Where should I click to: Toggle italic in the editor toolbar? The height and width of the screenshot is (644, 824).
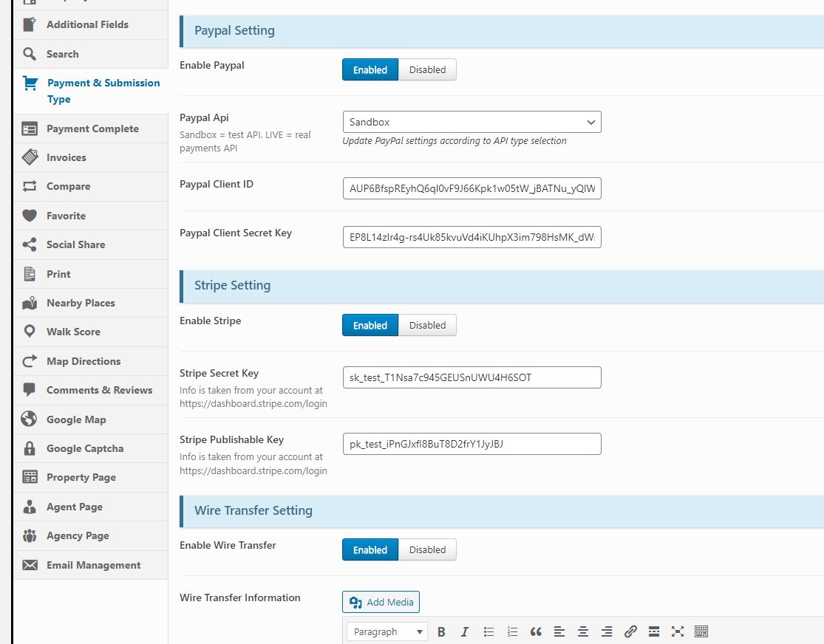465,631
